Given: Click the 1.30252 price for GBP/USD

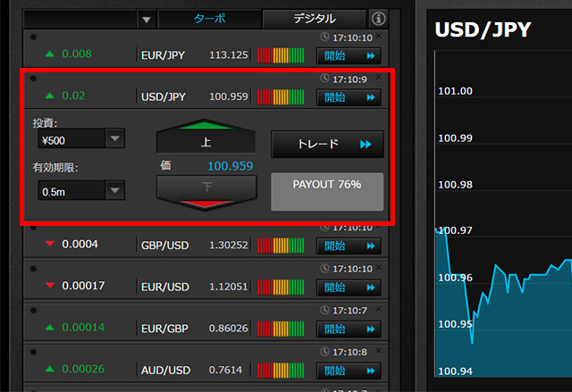Looking at the screenshot, I should pos(229,246).
